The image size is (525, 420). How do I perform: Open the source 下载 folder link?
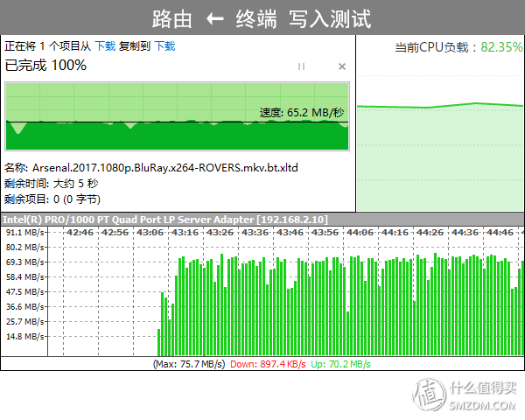point(105,45)
